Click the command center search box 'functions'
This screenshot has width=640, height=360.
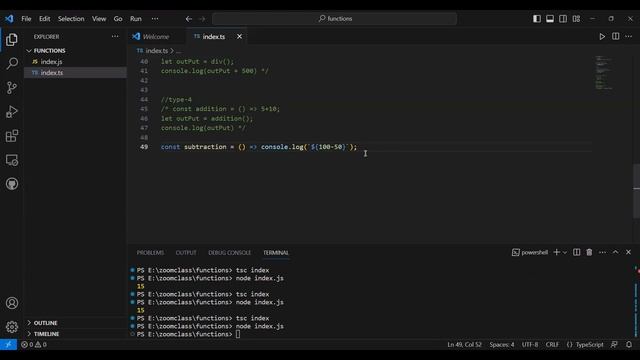335,19
